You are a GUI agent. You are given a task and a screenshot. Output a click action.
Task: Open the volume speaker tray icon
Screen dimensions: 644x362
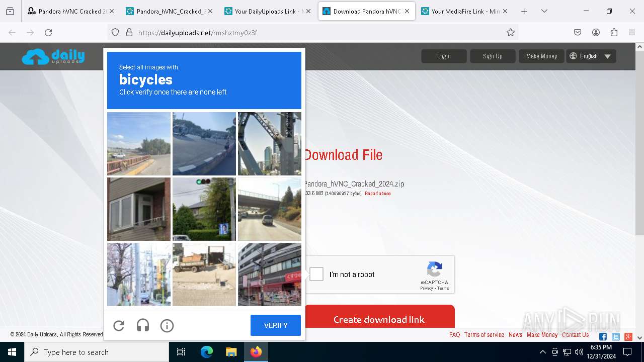tap(579, 352)
